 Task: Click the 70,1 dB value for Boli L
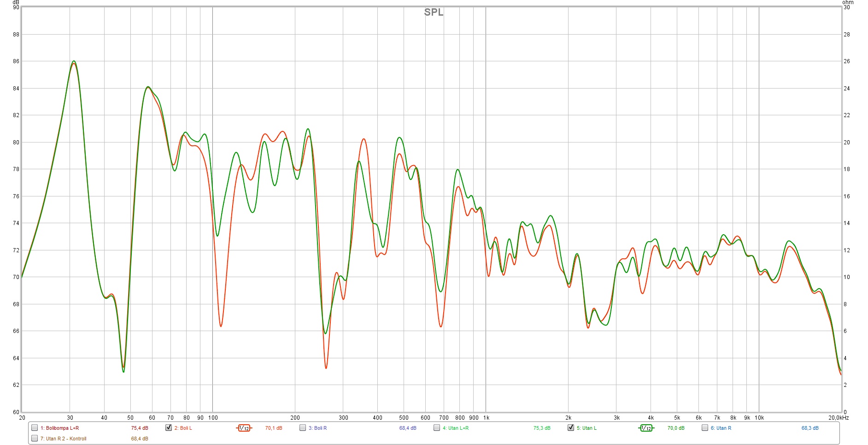[274, 428]
